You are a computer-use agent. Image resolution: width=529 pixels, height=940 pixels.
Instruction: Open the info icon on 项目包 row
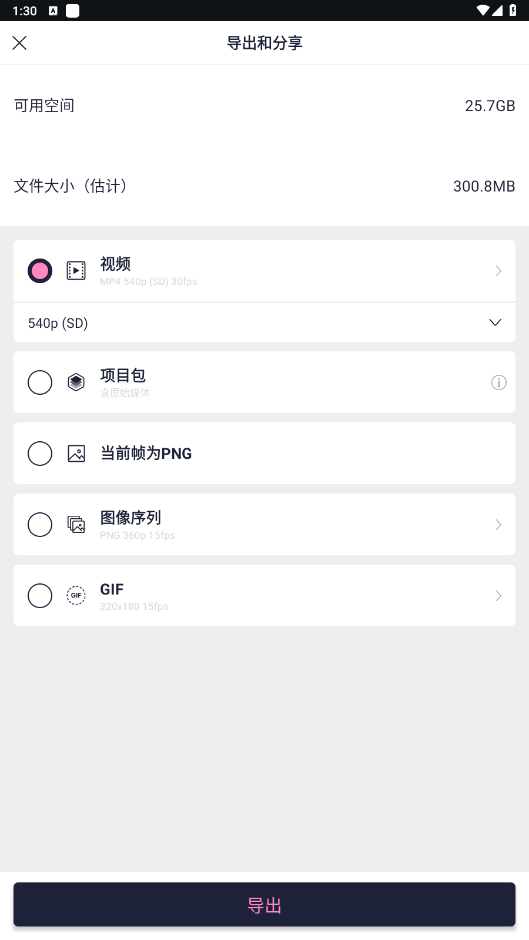pyautogui.click(x=498, y=382)
